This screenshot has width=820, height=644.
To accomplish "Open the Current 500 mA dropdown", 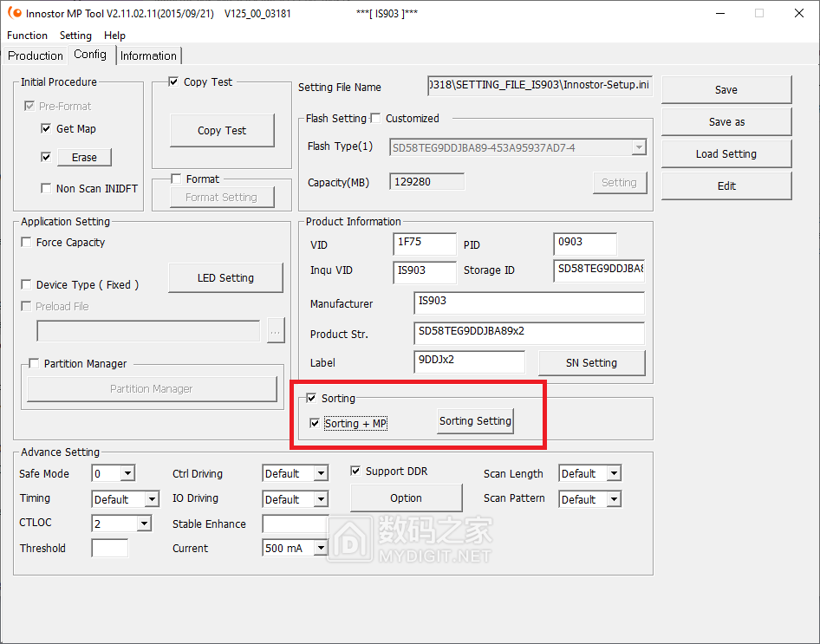I will (320, 549).
